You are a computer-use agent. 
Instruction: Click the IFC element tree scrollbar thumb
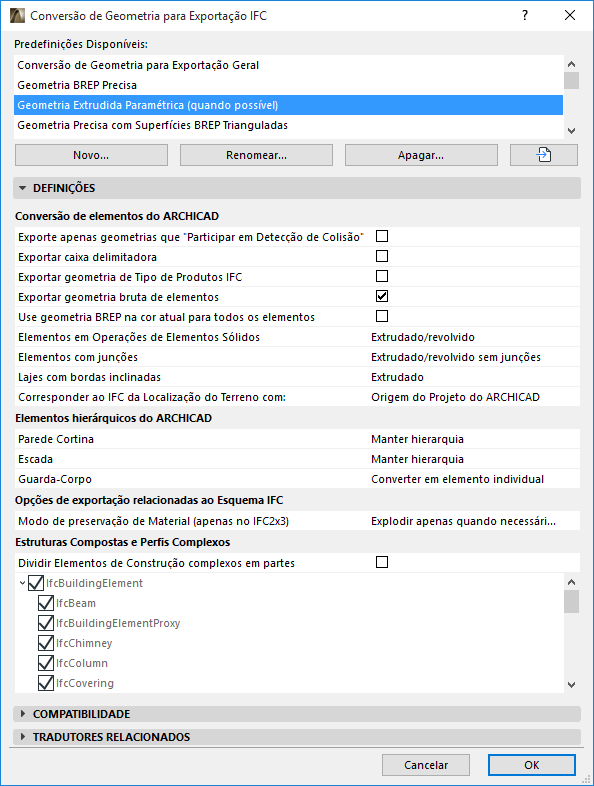[x=571, y=602]
